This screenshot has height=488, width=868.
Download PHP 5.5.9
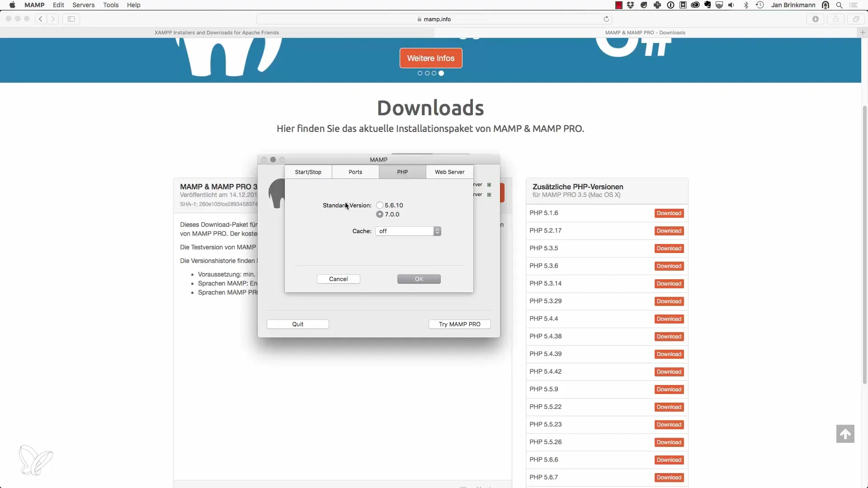669,389
